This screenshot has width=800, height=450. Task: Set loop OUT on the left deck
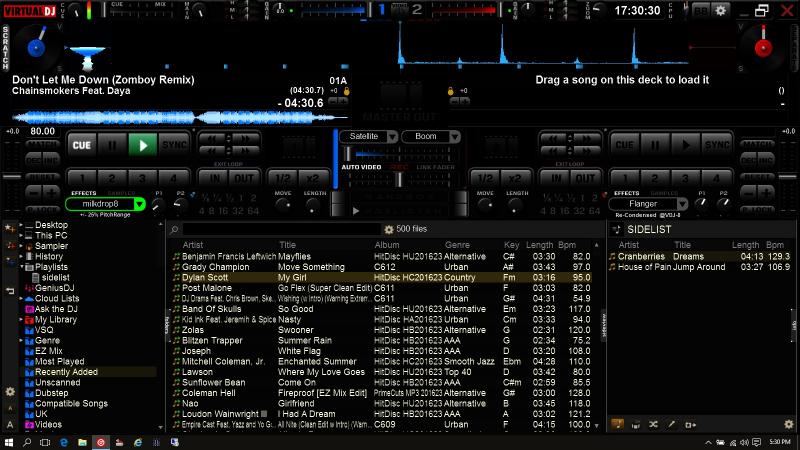click(x=244, y=178)
